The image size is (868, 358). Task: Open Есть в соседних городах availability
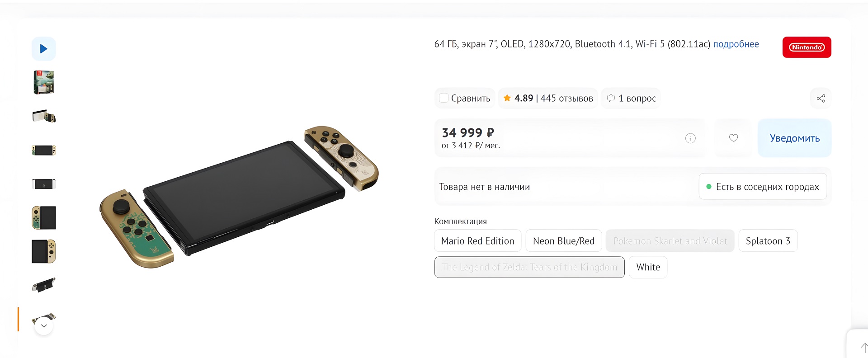(x=763, y=187)
